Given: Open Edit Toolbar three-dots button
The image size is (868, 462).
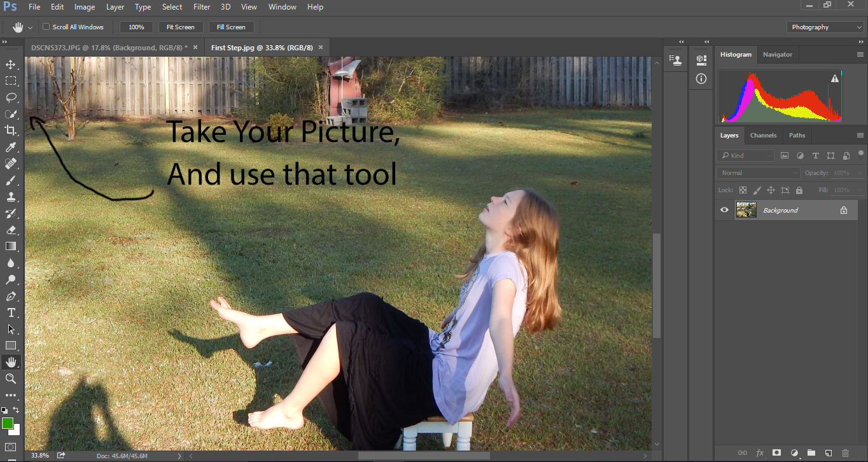Looking at the screenshot, I should point(11,395).
